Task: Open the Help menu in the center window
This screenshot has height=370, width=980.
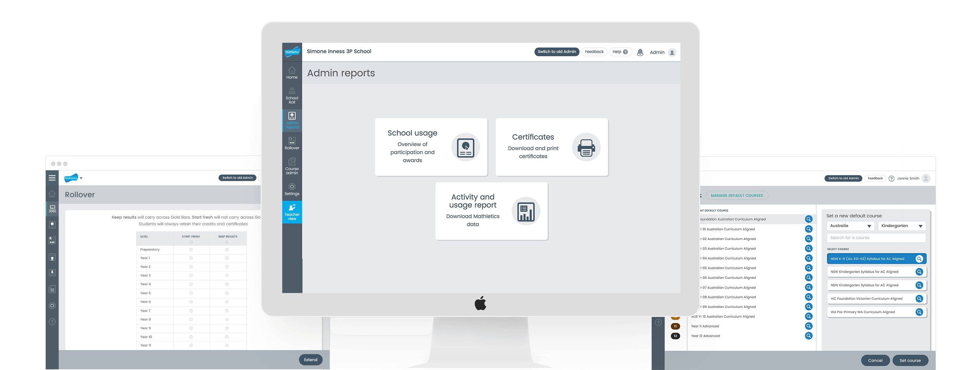Action: 620,52
